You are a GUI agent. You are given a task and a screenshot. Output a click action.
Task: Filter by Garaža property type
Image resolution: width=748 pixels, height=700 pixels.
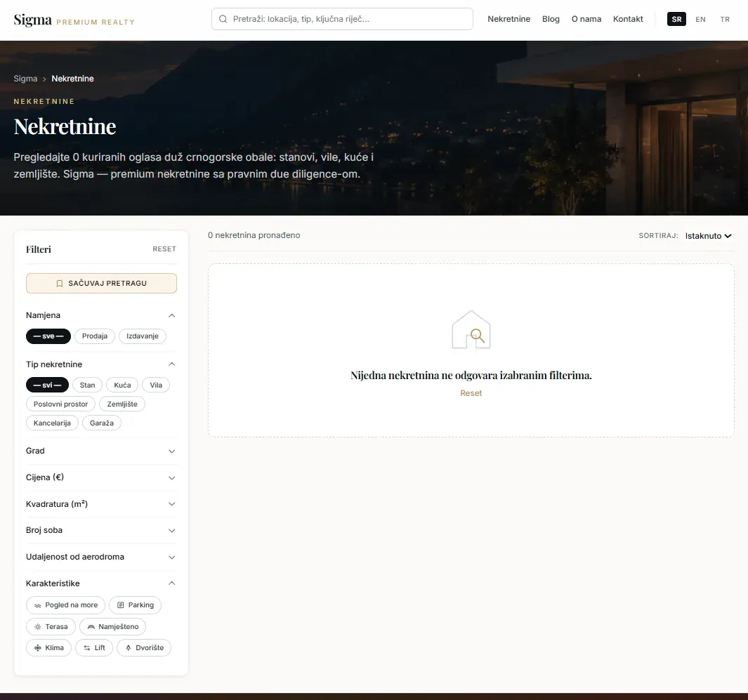pyautogui.click(x=102, y=423)
